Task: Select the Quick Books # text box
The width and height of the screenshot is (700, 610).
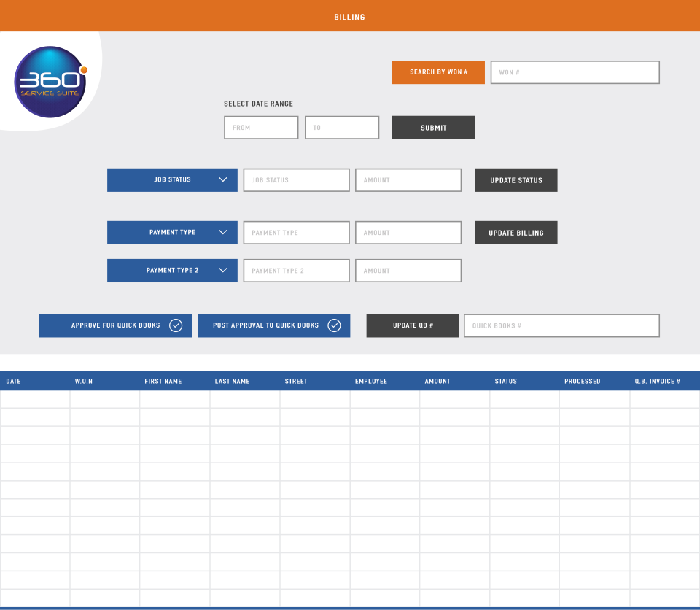Action: (561, 325)
